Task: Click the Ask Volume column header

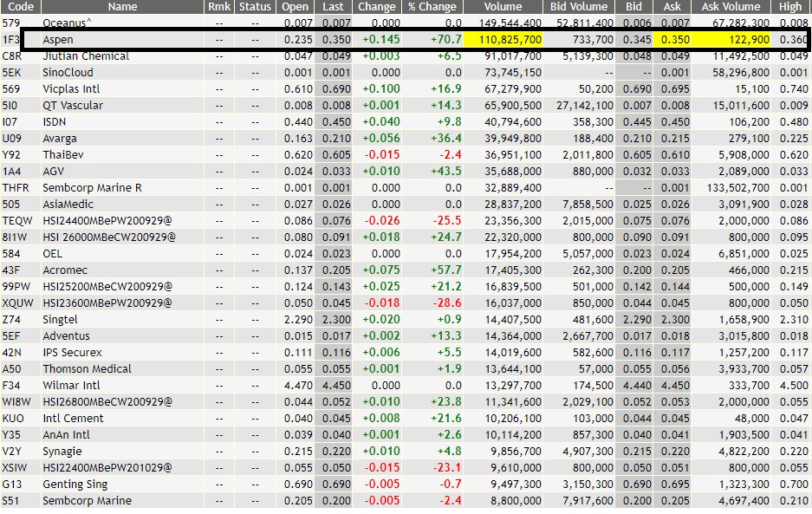Action: (x=731, y=7)
